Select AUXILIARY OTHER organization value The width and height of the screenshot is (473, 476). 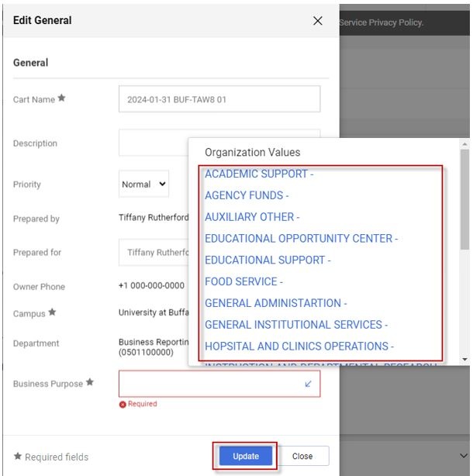pyautogui.click(x=251, y=217)
